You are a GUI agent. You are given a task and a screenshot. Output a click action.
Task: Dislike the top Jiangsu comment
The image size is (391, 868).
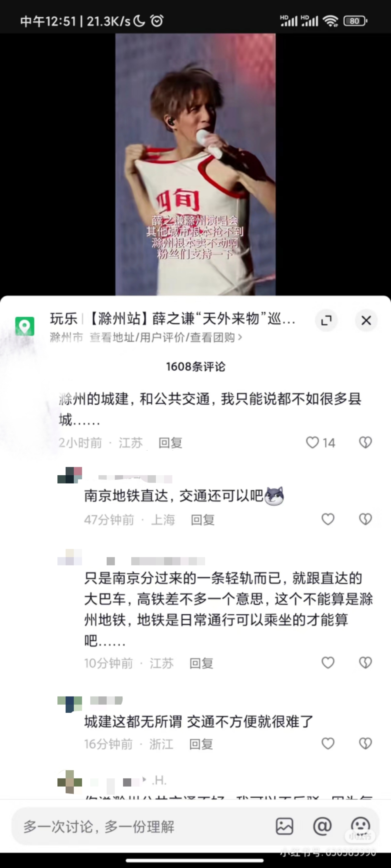tap(365, 442)
